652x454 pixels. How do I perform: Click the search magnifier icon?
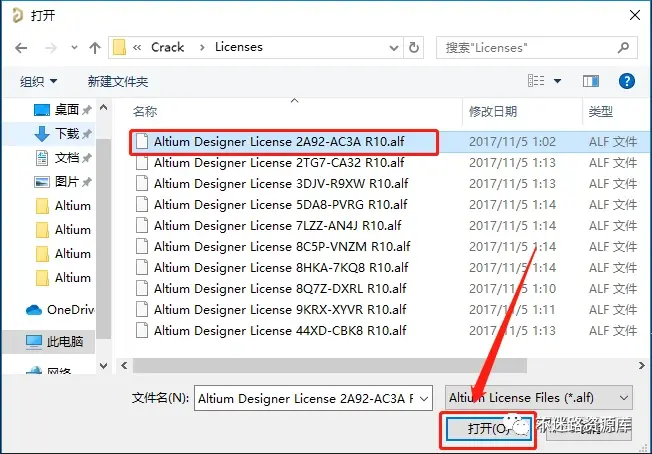[623, 47]
